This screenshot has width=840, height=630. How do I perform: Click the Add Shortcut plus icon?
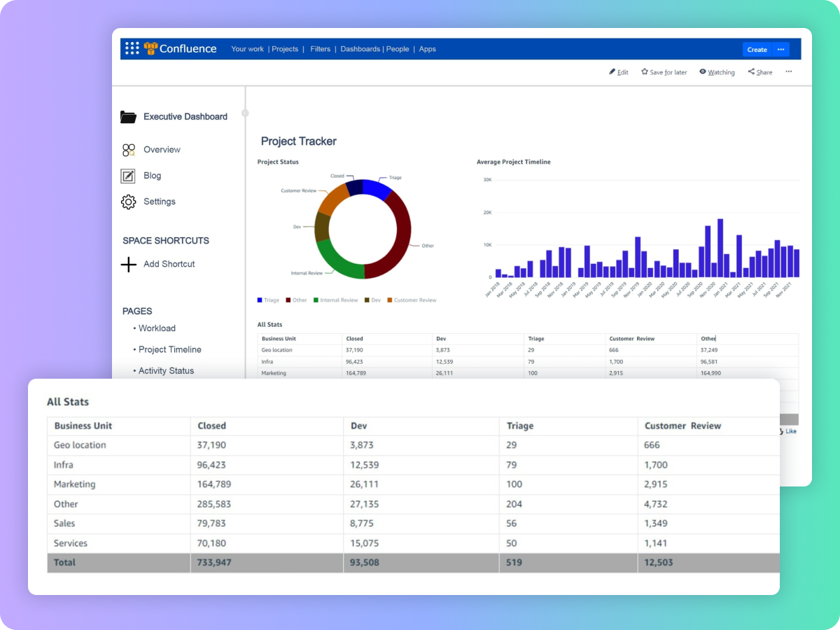coord(128,264)
